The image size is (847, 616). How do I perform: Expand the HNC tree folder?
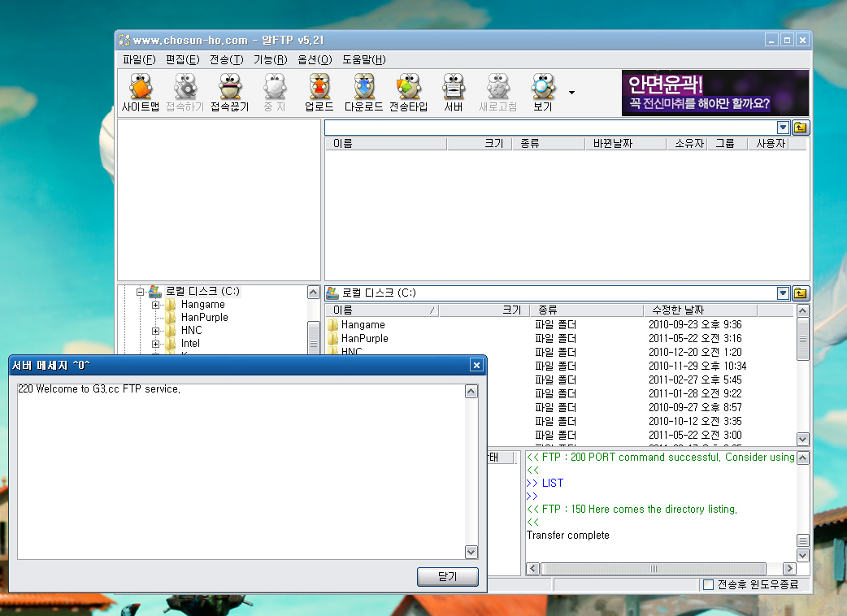tap(155, 331)
